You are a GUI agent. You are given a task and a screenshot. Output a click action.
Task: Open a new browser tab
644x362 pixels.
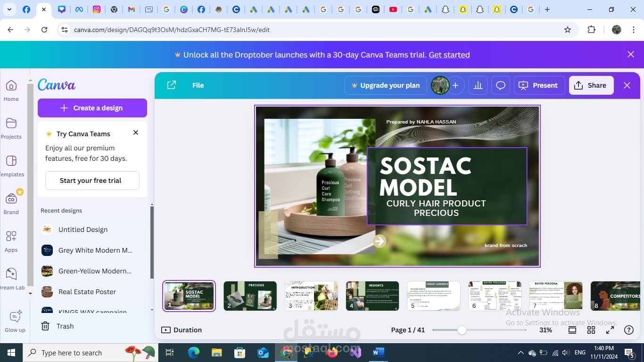pos(547,9)
